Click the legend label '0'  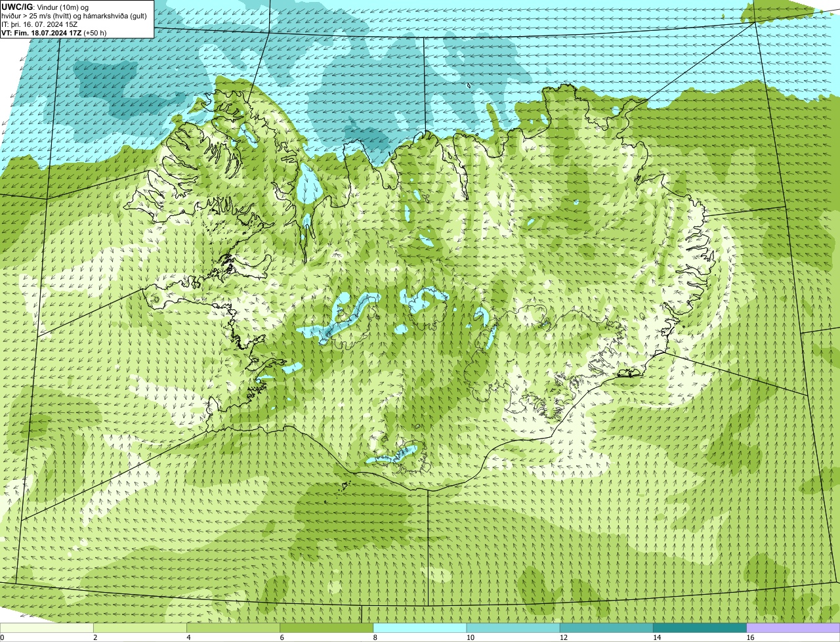[x=2, y=637]
